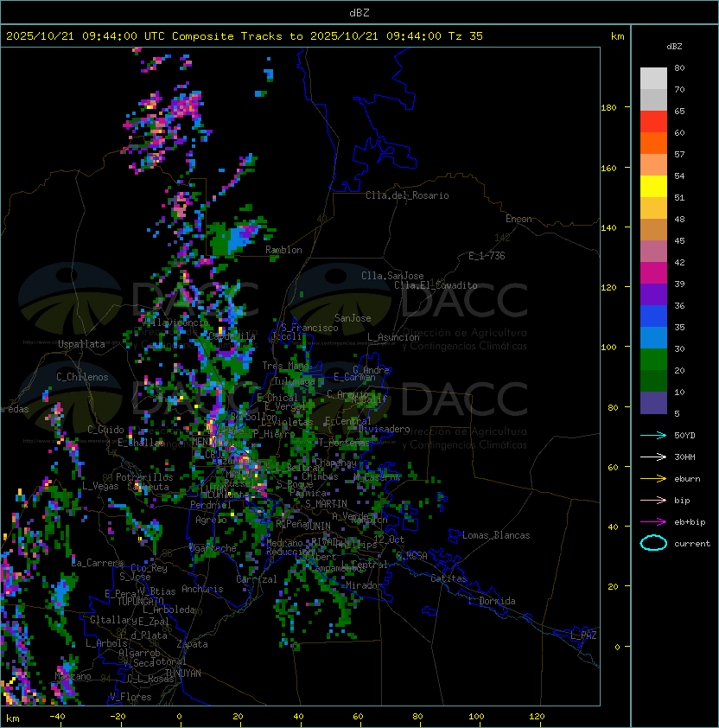Image resolution: width=719 pixels, height=728 pixels.
Task: Click the L_Dormida place label
Action: click(492, 601)
